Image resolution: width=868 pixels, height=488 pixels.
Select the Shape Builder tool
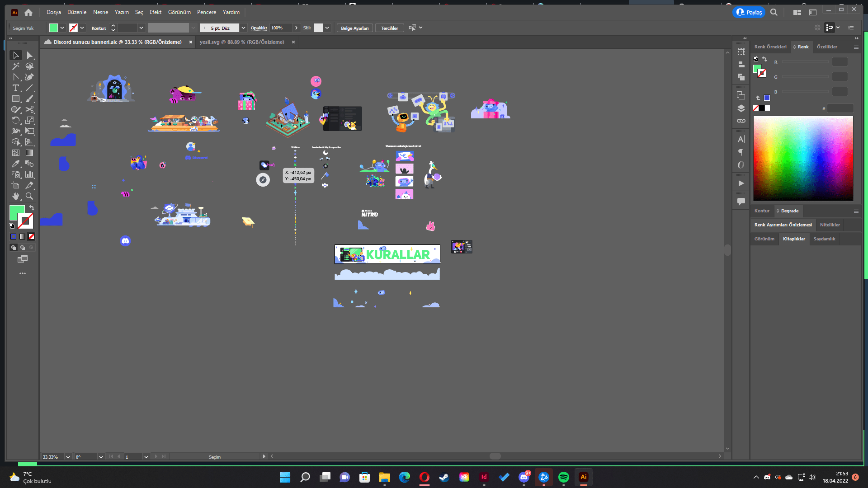16,142
